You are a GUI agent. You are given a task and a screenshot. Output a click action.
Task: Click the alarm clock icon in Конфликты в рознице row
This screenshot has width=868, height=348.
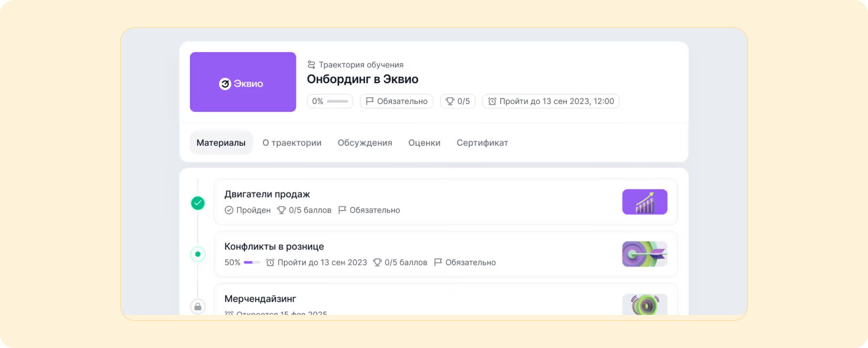[x=270, y=262]
